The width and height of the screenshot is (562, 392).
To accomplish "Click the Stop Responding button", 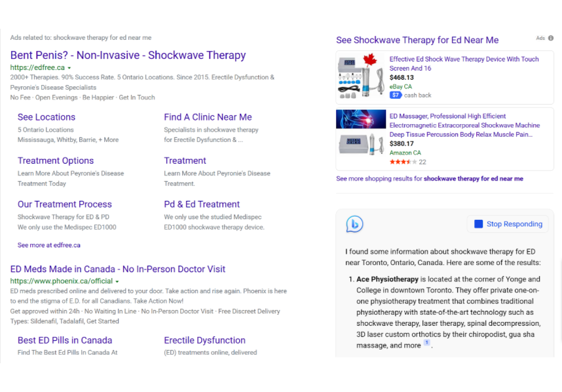I will point(508,224).
